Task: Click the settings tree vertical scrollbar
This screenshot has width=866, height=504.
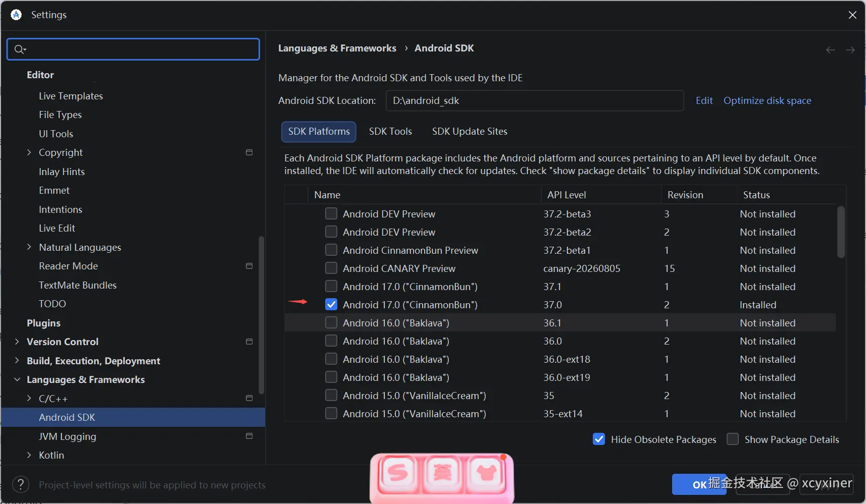Action: (x=262, y=315)
